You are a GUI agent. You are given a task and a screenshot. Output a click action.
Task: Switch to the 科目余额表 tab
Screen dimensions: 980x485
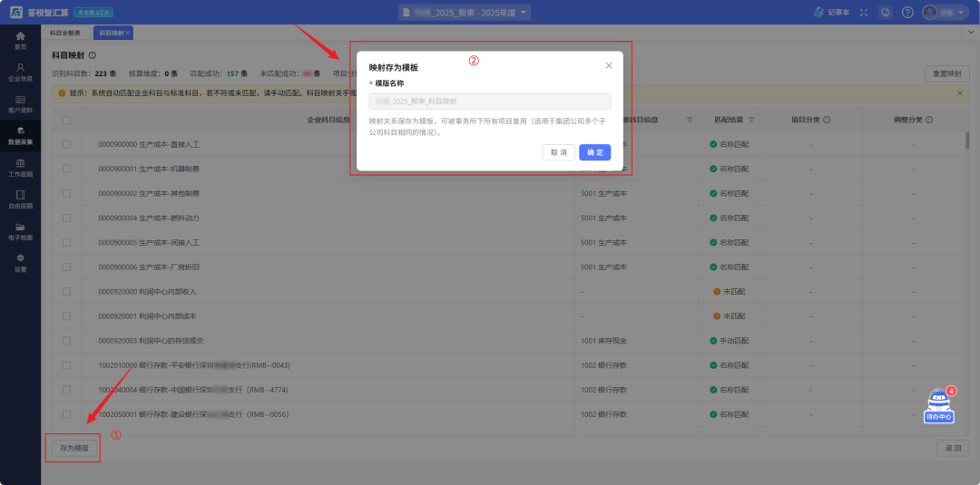(x=64, y=33)
